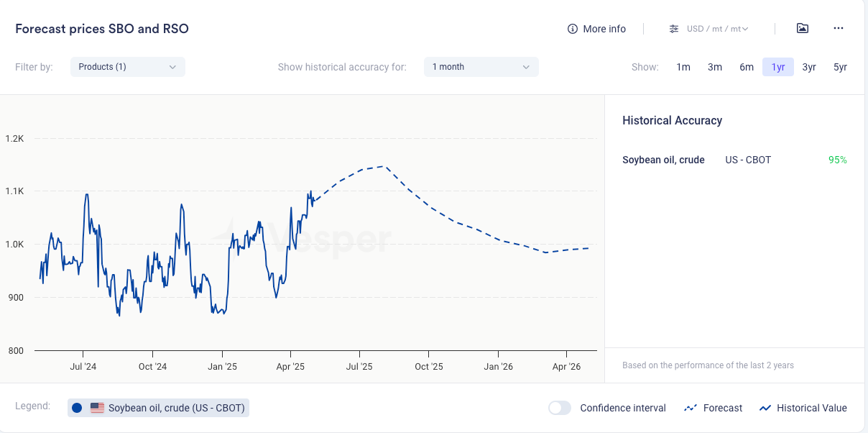868x433 pixels.
Task: Click the save chart image icon
Action: (803, 29)
